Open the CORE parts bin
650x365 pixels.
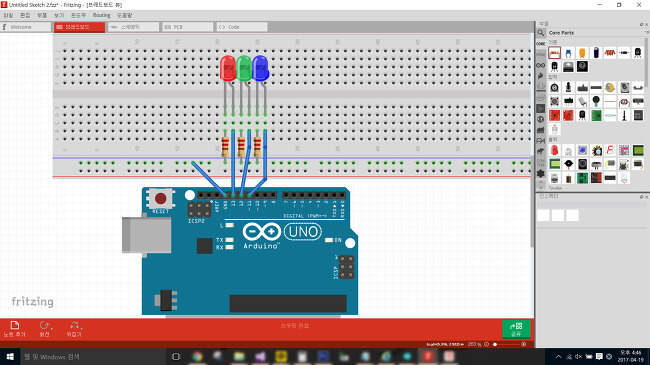pyautogui.click(x=541, y=44)
